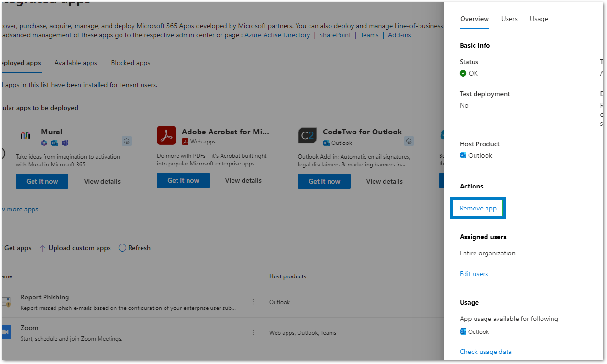
Task: Click the Microsoft 365 icon on Mural card
Action: pos(44,143)
